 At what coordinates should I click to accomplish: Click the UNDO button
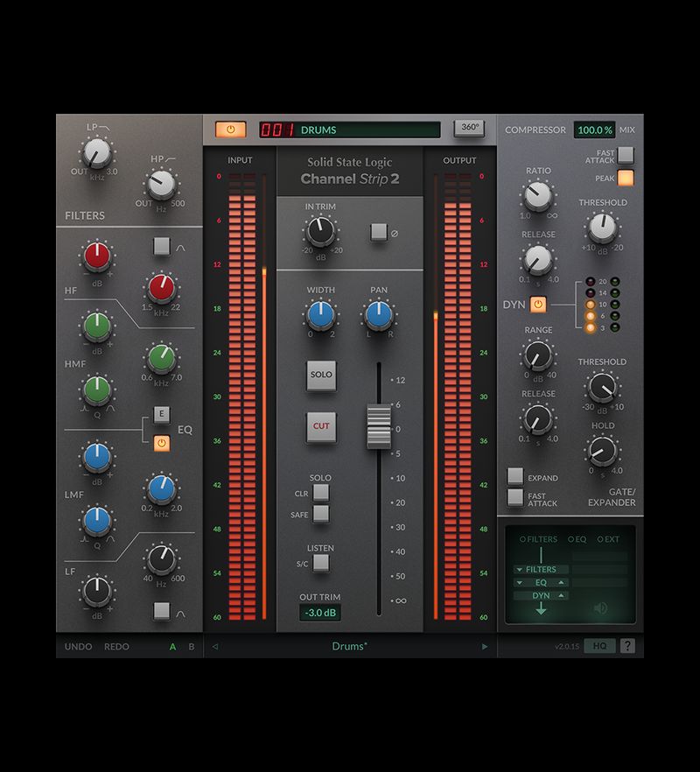(x=77, y=647)
